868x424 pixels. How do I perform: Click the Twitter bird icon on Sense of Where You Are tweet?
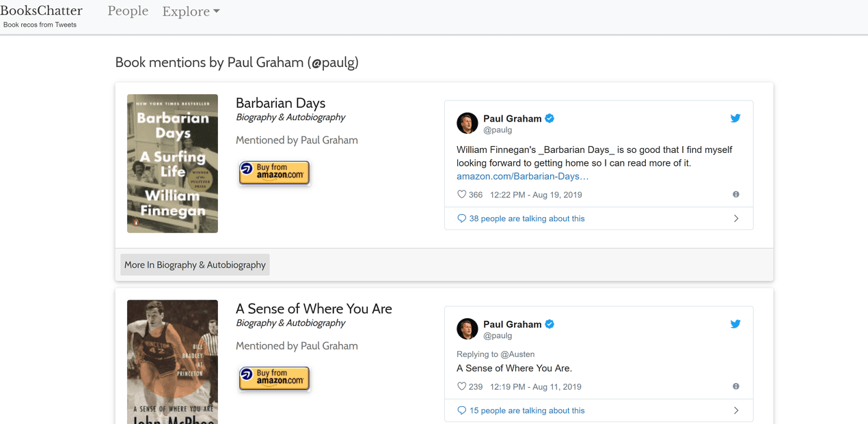click(x=735, y=324)
